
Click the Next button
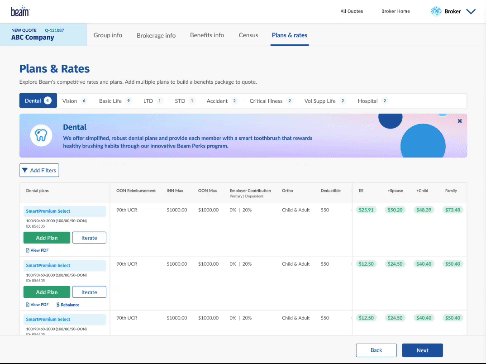pos(422,350)
